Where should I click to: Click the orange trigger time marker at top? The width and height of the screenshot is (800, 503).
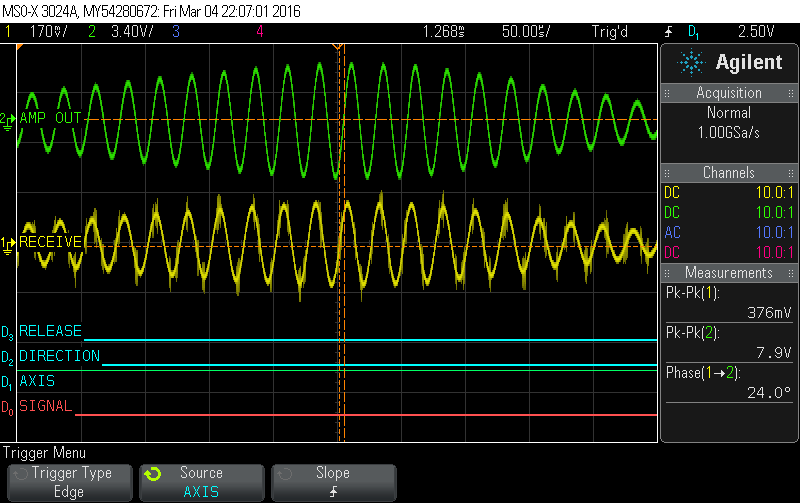tap(338, 48)
